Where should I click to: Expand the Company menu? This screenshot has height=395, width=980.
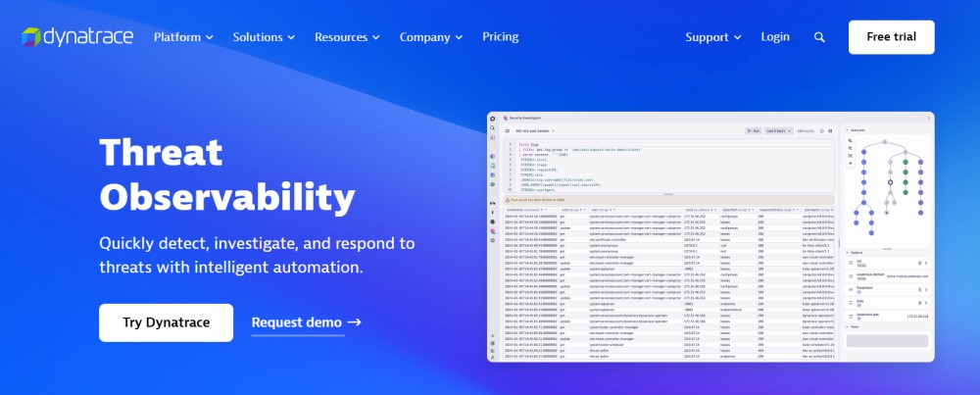(x=431, y=37)
